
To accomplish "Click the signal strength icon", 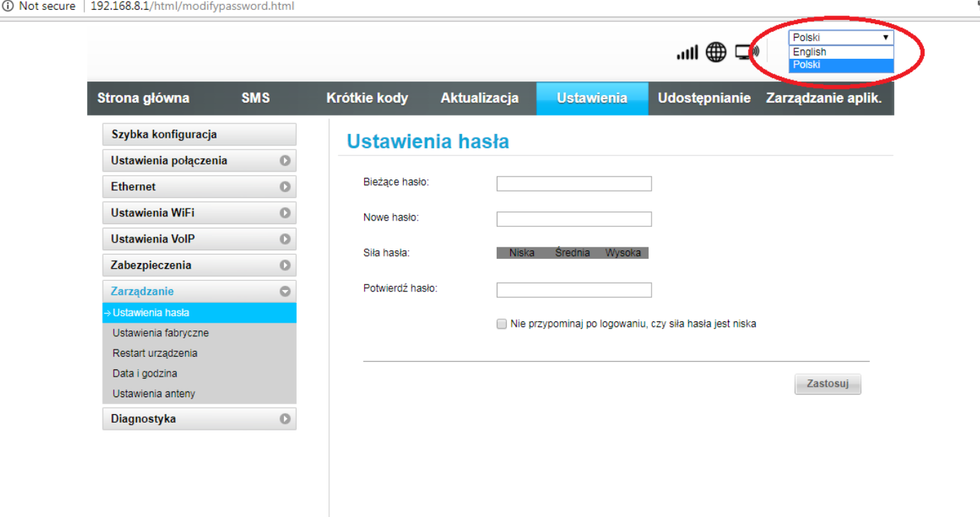I will click(687, 51).
